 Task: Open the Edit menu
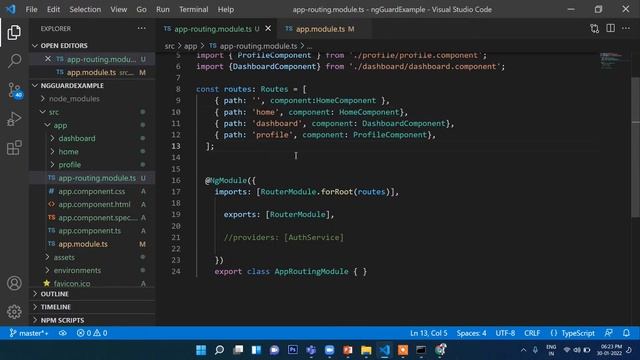click(53, 9)
